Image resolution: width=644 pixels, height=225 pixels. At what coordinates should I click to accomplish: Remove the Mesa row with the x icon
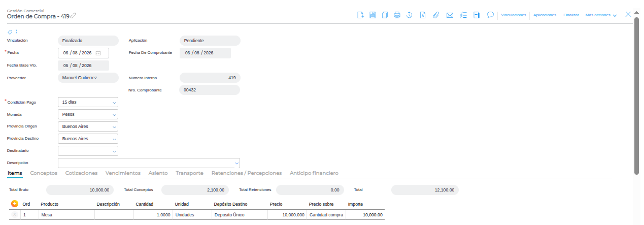(14, 215)
